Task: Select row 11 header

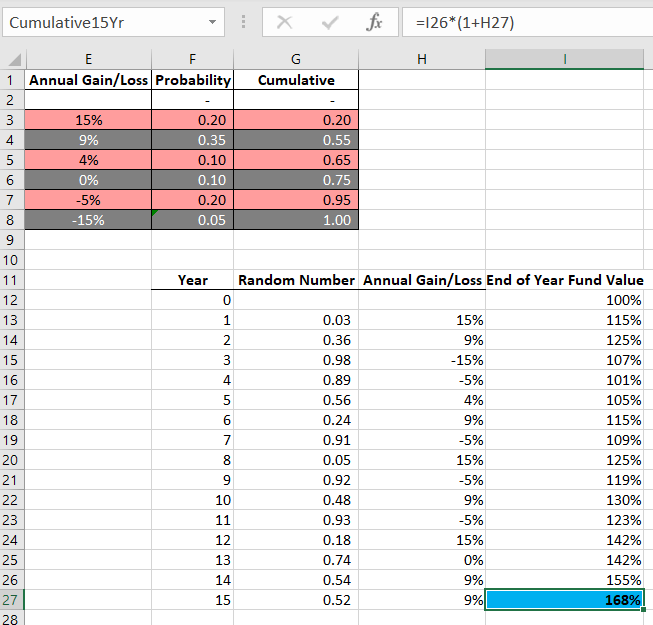Action: click(x=11, y=280)
